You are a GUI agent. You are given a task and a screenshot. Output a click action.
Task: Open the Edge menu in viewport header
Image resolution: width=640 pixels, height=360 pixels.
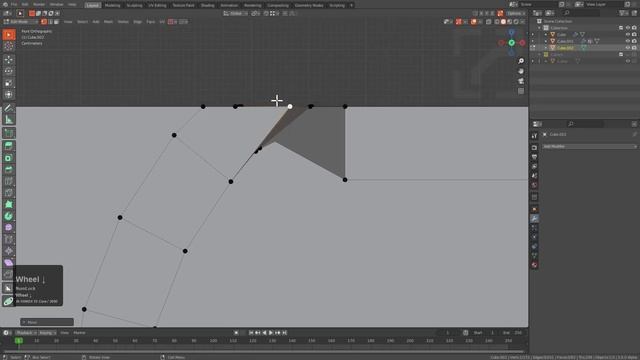(x=138, y=22)
